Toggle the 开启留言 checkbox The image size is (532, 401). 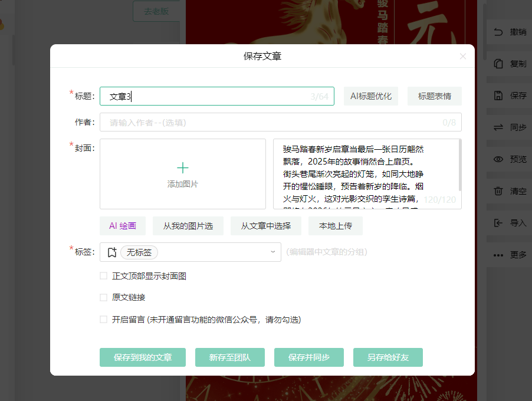click(104, 320)
